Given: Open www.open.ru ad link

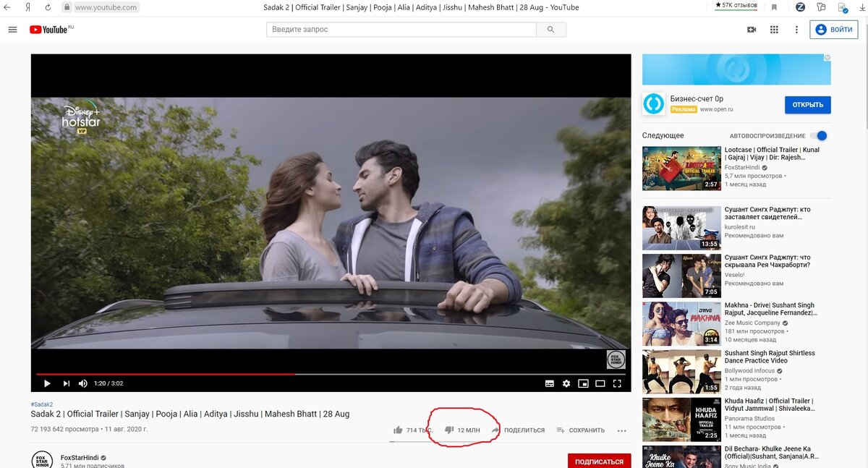Looking at the screenshot, I should point(717,109).
